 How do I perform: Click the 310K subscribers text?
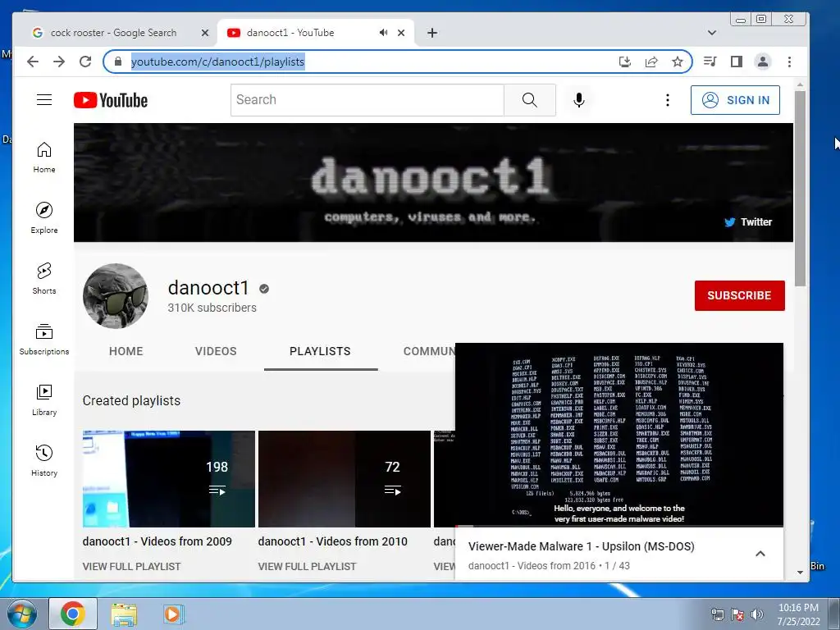click(x=212, y=308)
